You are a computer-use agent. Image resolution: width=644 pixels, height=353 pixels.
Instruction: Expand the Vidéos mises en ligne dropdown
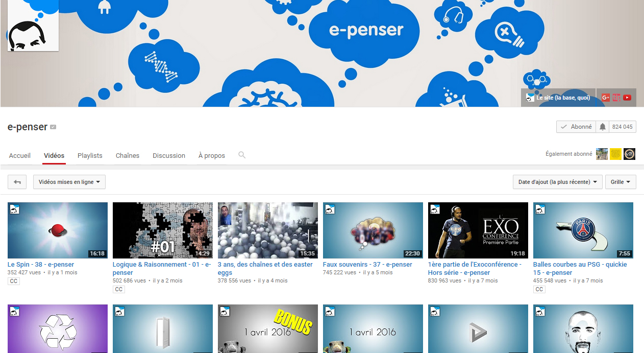pos(69,182)
